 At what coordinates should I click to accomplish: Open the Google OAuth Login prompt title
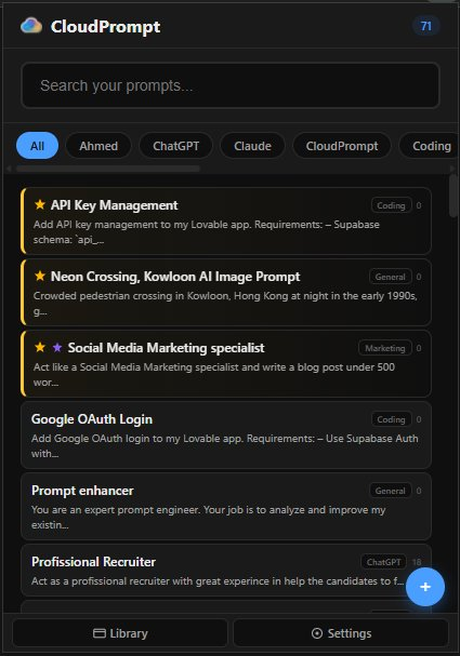(x=92, y=419)
